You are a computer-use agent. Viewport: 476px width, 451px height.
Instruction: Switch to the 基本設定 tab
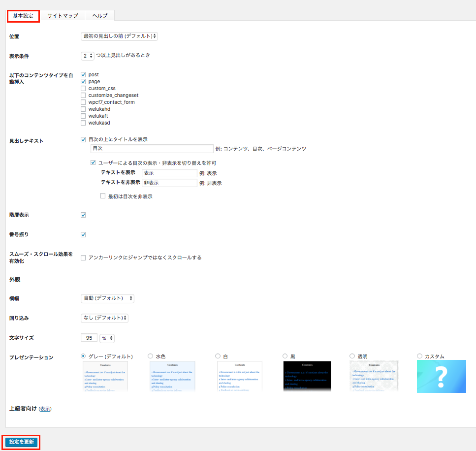23,16
